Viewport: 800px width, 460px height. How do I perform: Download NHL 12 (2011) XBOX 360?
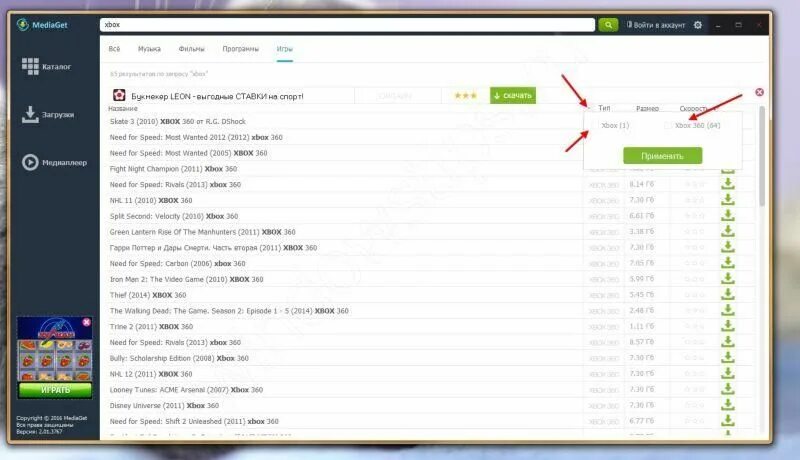tap(728, 373)
